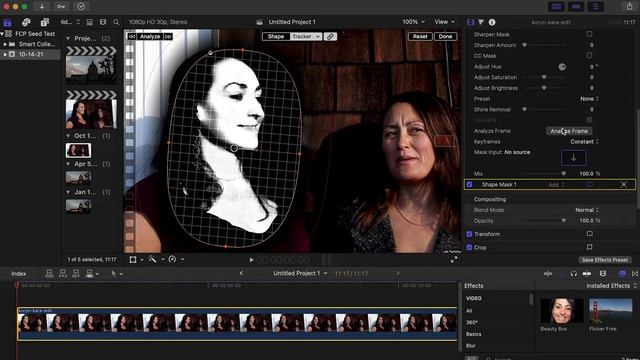Toggle the Crop checkbox

tap(469, 247)
